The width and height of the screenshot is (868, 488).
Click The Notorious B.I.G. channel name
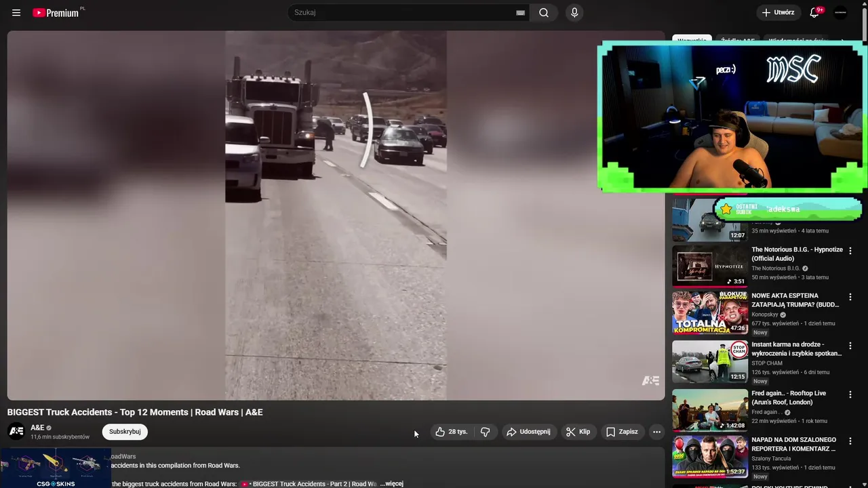[776, 268]
